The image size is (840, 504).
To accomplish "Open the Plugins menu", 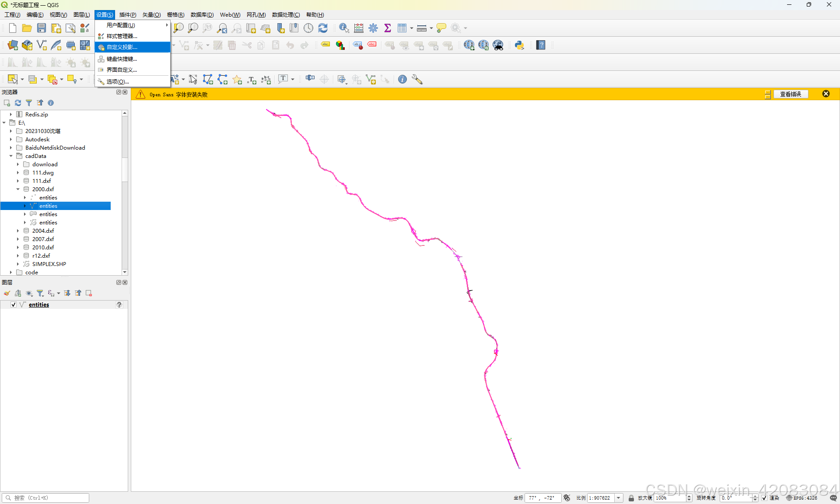I will tap(128, 15).
